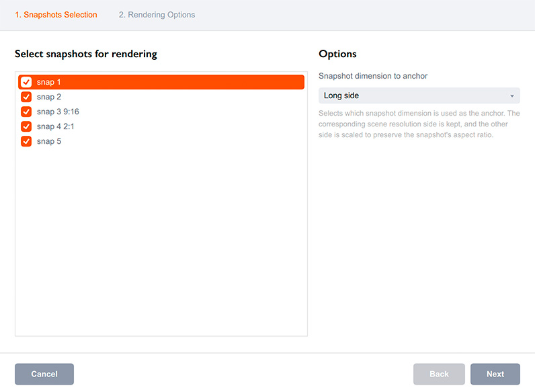Switch to the Snapshots Selection step tab
The image size is (535, 392).
pyautogui.click(x=56, y=15)
